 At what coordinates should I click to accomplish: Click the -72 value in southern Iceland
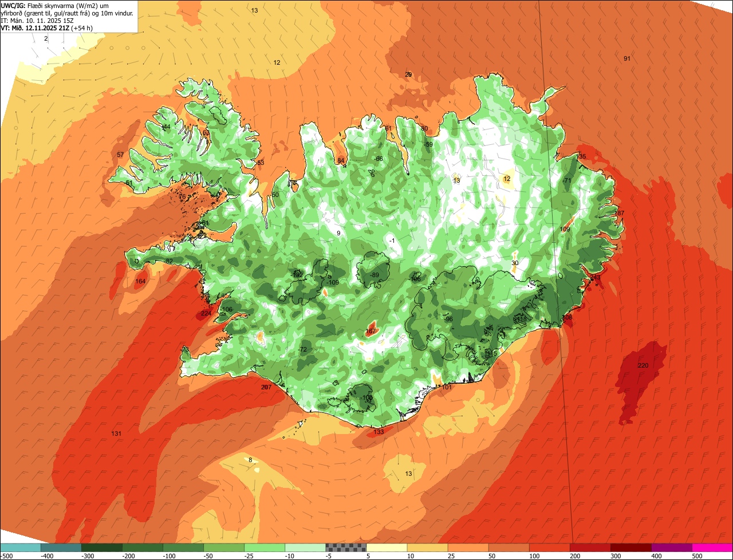[x=303, y=349]
